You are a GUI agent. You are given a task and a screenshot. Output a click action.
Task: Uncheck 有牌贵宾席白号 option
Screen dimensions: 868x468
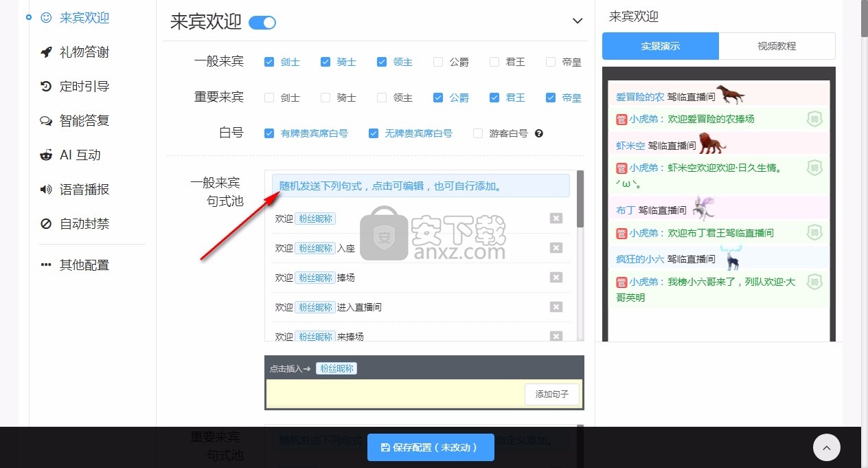pyautogui.click(x=269, y=133)
